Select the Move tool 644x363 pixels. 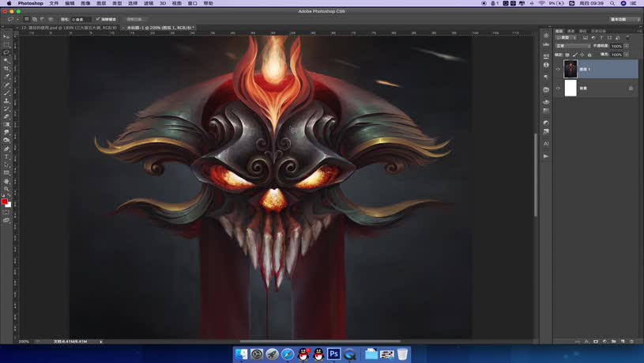point(6,37)
